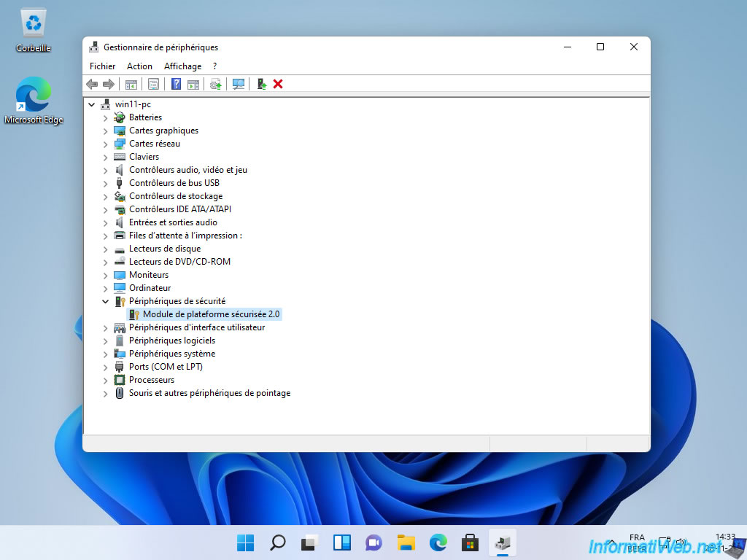Click the Update driver toolbar icon

(216, 85)
